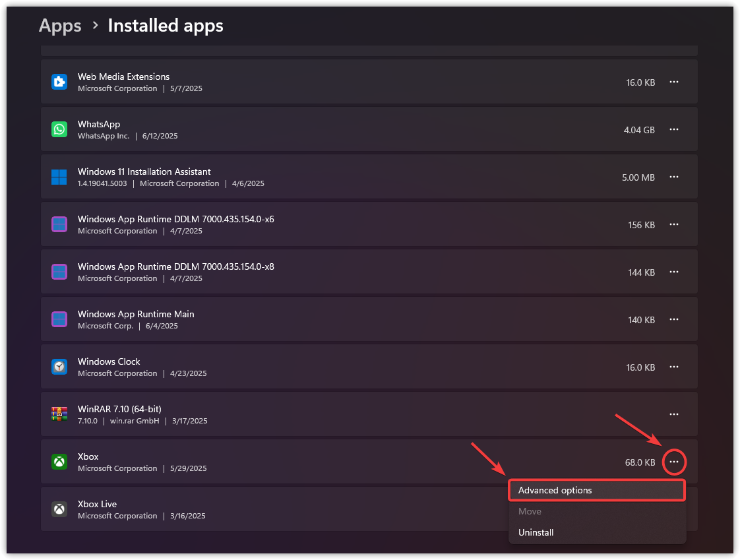Image resolution: width=740 pixels, height=560 pixels.
Task: Click the Move menu entry
Action: 530,511
